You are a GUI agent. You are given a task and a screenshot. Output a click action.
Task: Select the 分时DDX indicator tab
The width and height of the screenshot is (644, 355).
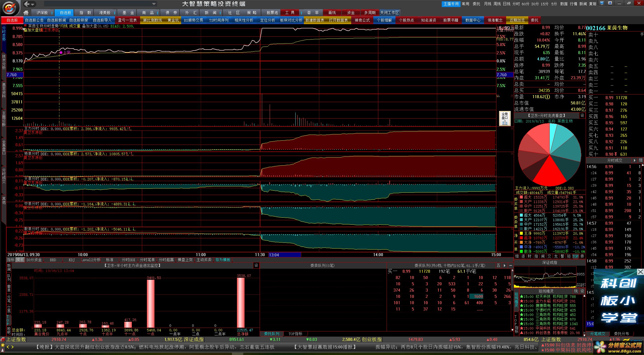[129, 260]
